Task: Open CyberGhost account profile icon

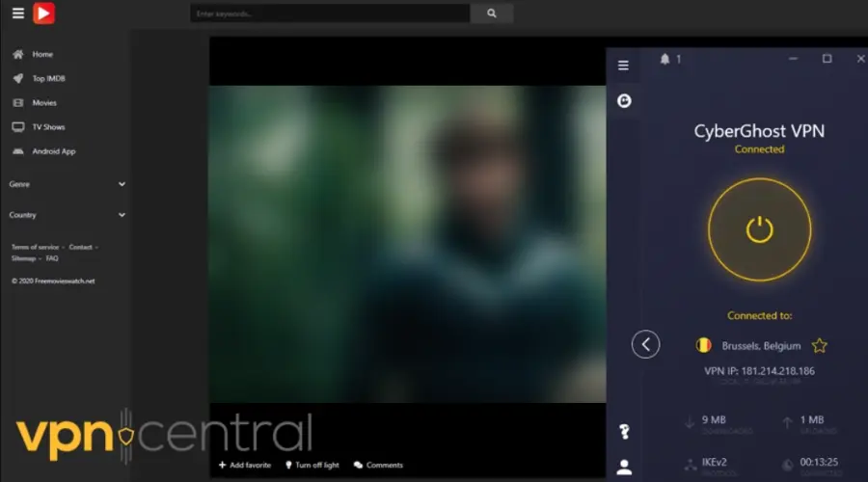Action: [624, 468]
